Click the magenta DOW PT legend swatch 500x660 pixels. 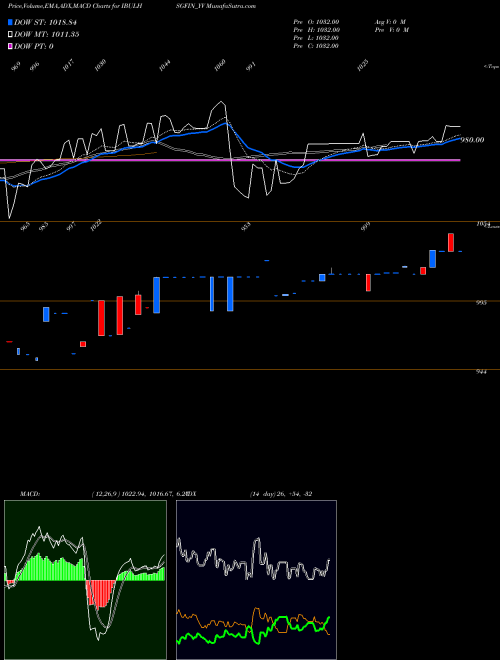tap(10, 46)
